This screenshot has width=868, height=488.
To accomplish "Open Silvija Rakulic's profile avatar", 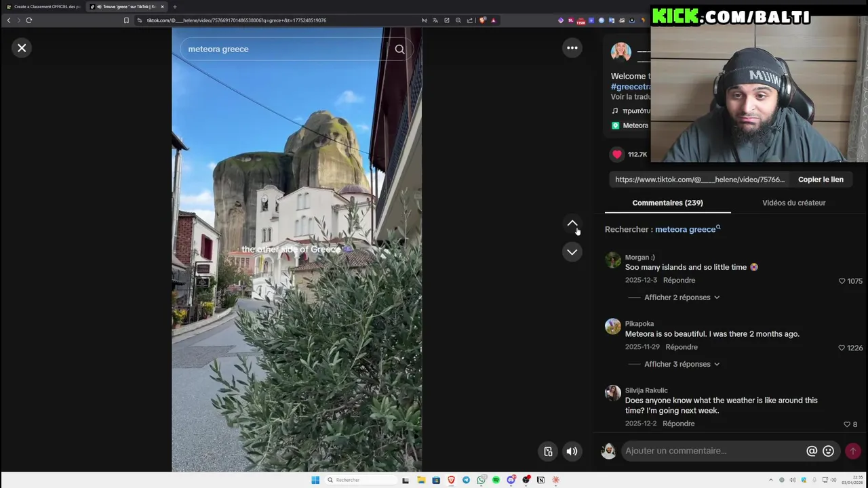I will point(613,393).
